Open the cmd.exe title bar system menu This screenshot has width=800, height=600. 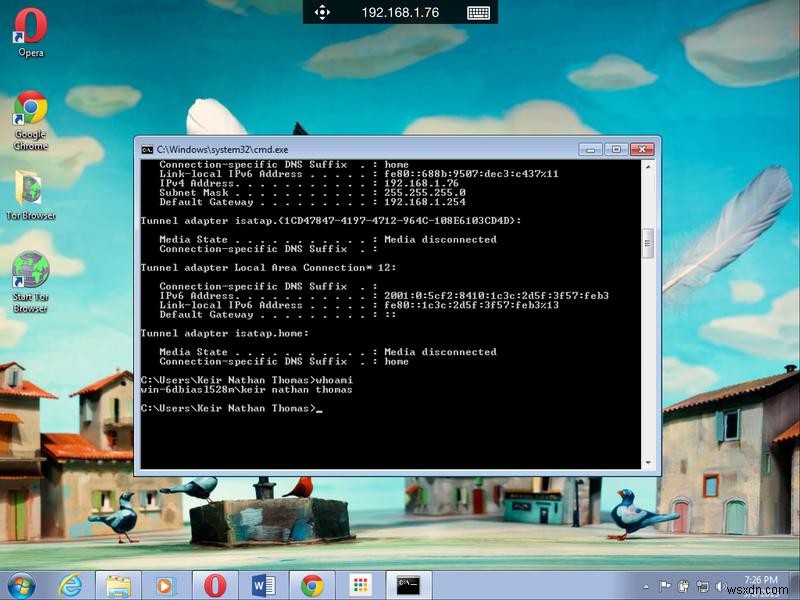147,149
